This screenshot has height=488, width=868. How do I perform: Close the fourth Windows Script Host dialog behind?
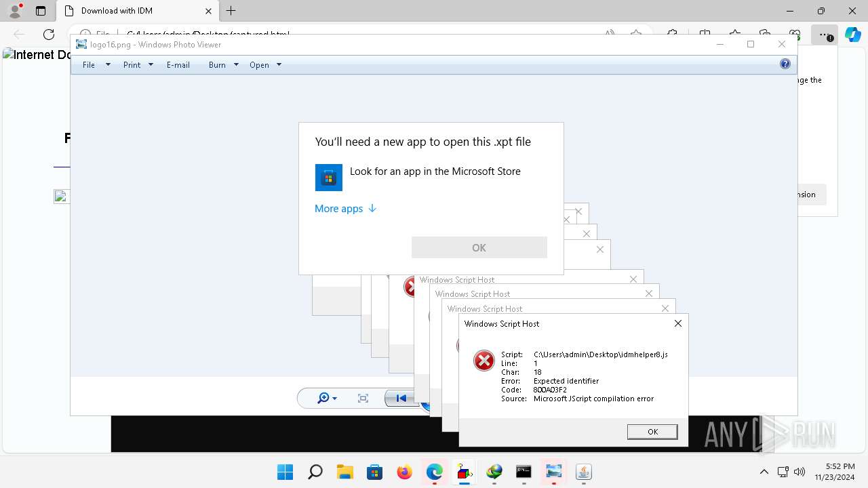click(633, 279)
